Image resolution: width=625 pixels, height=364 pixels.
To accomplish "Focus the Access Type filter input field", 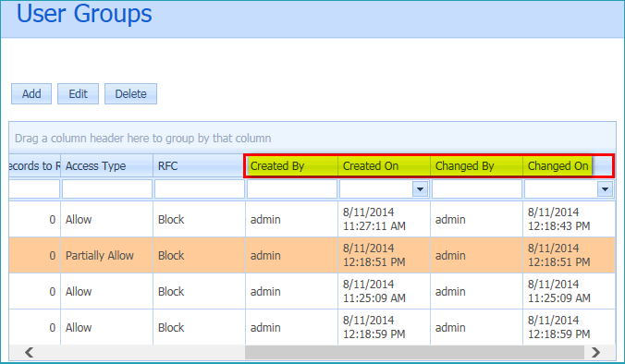I will pyautogui.click(x=107, y=189).
